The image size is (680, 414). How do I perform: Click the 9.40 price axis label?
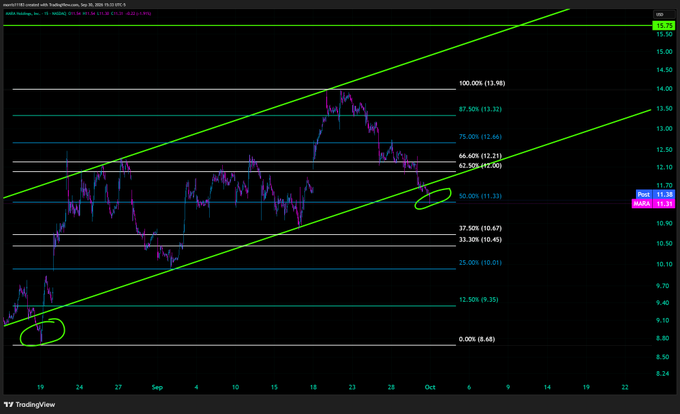click(x=662, y=303)
